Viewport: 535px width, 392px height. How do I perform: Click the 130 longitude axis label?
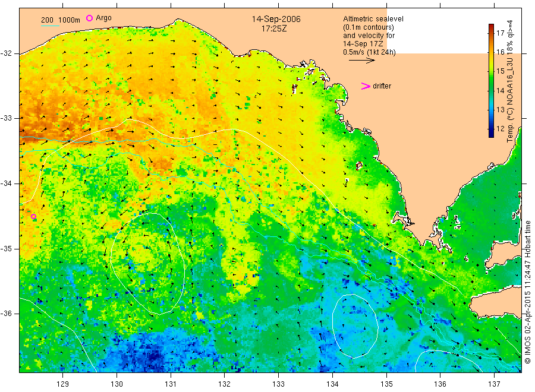(x=117, y=384)
